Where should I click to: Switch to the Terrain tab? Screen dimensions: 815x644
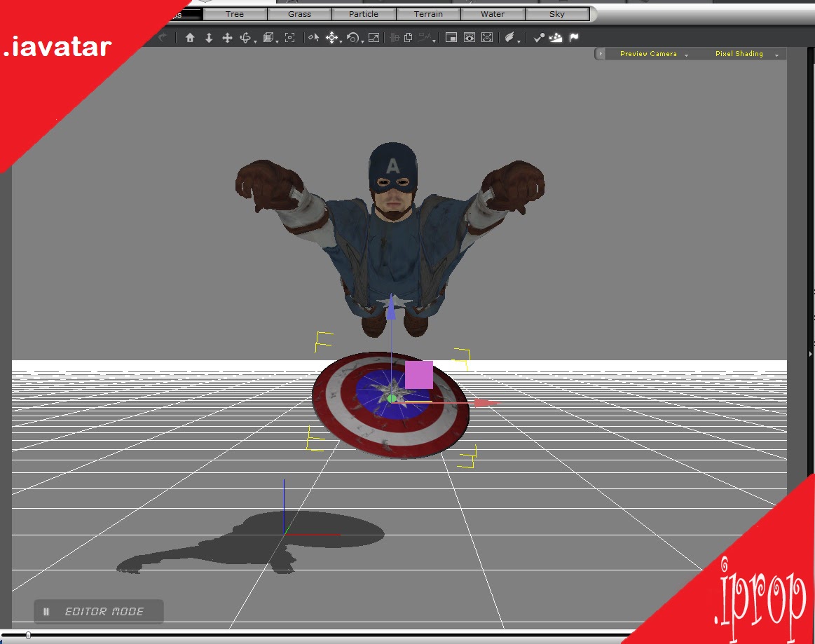click(x=428, y=13)
